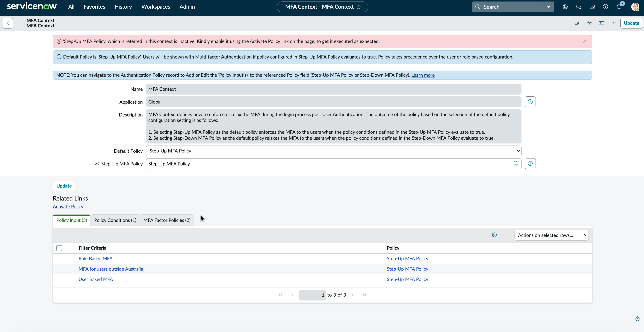
Task: Switch to the Policy Conditions (1) tab
Action: click(x=115, y=220)
